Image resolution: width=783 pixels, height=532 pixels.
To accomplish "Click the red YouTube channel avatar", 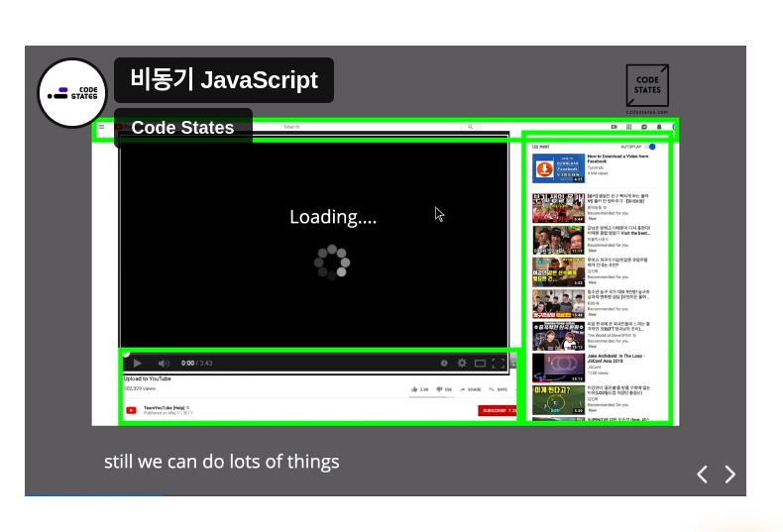I will click(x=132, y=410).
